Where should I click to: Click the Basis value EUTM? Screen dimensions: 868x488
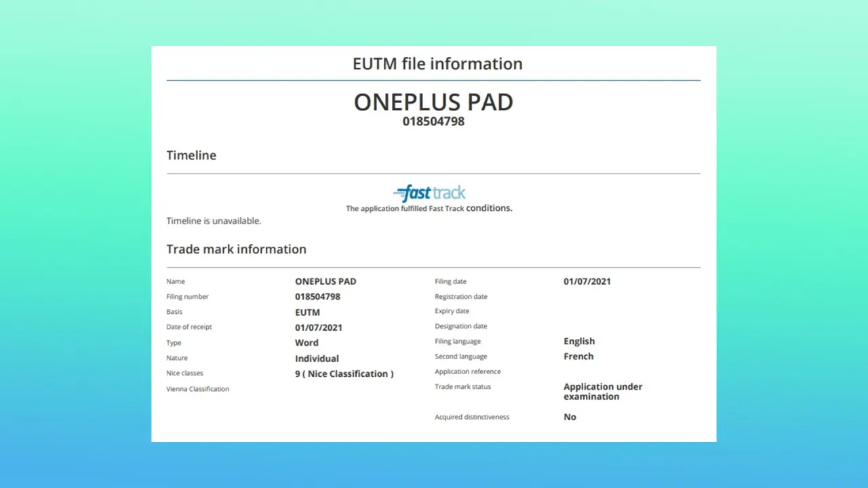click(307, 312)
